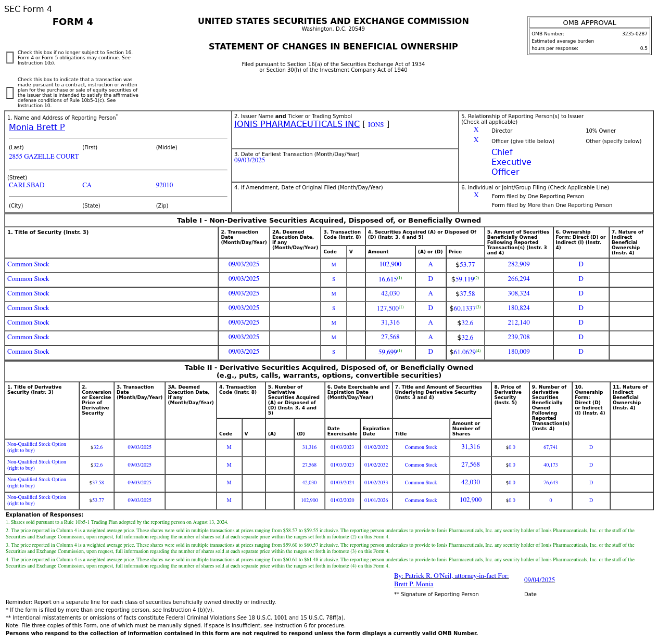Tick the Rule 10b5-1(c) contract plan checkbox
The width and height of the screenshot is (658, 644).
coord(10,93)
